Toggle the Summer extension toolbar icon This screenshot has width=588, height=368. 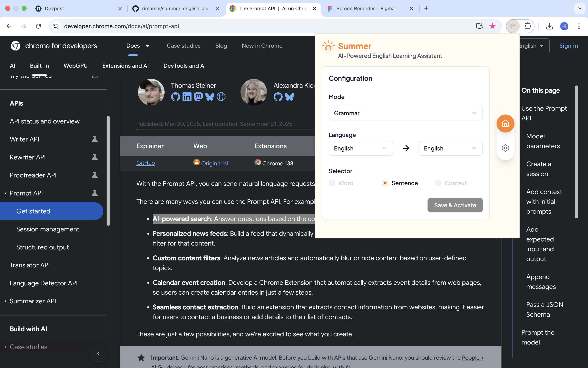[513, 26]
